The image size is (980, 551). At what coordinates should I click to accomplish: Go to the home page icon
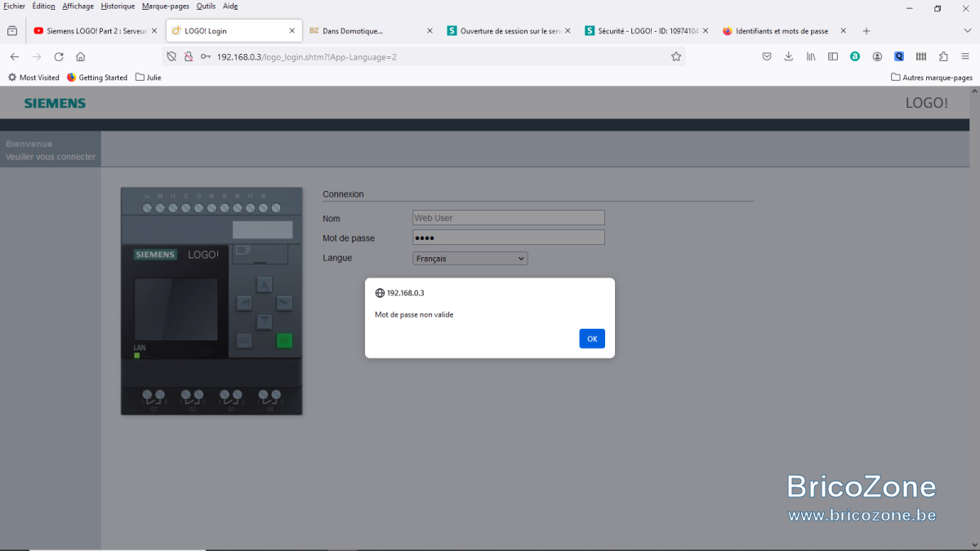click(x=81, y=56)
